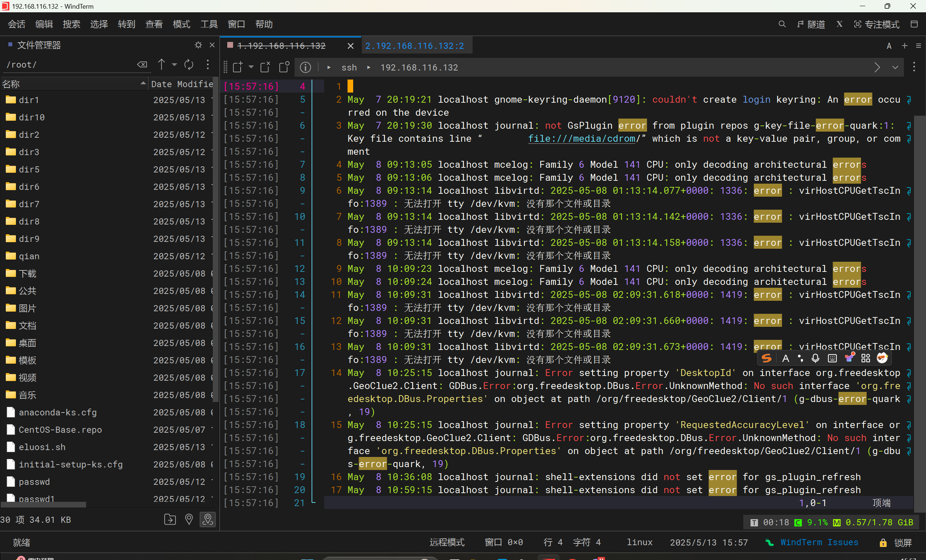The width and height of the screenshot is (926, 560).
Task: Open the dropdown next to the up-directory arrow
Action: click(174, 65)
